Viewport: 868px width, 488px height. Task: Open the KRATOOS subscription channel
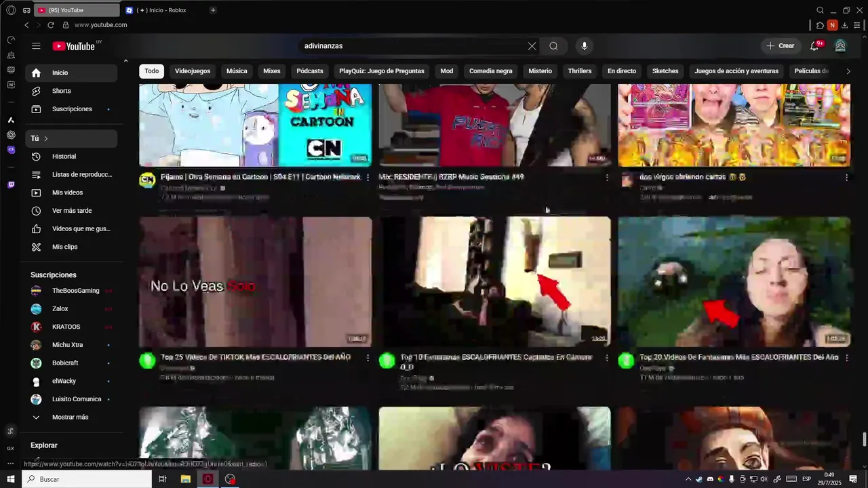pyautogui.click(x=71, y=327)
